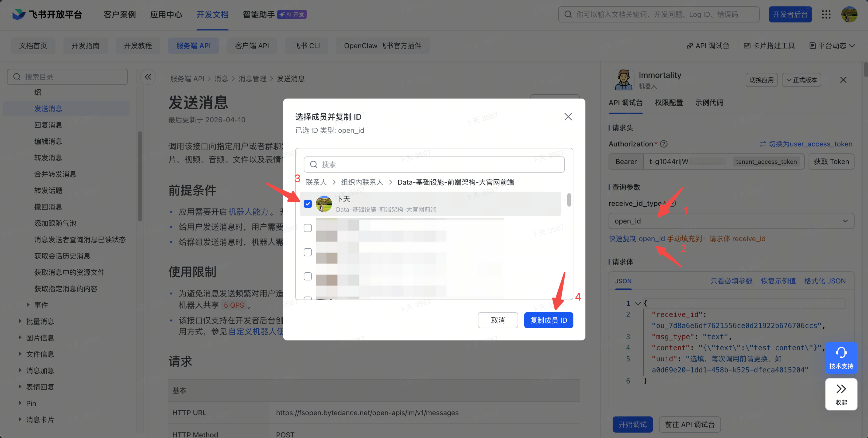Focus the top documentation search box
This screenshot has width=868, height=438.
(659, 15)
